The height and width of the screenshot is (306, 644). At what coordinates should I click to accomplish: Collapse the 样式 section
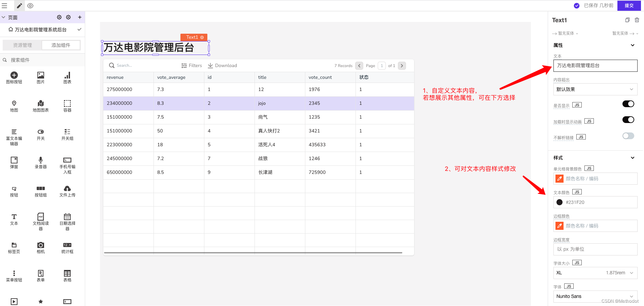633,158
